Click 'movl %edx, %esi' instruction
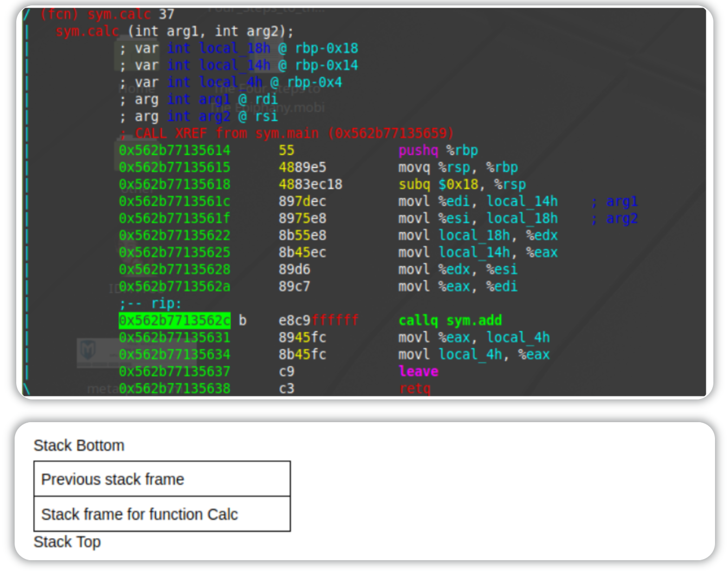This screenshot has width=728, height=571. (458, 270)
